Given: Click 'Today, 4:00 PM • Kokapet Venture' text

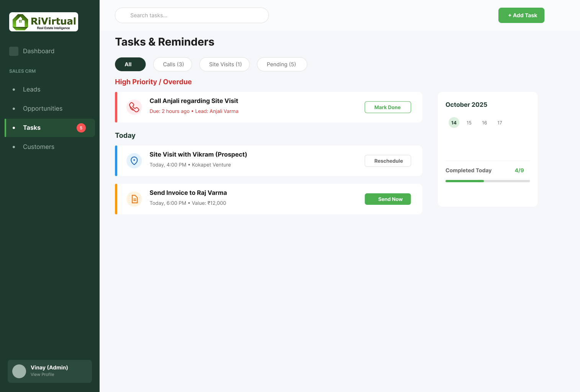Looking at the screenshot, I should (x=190, y=165).
